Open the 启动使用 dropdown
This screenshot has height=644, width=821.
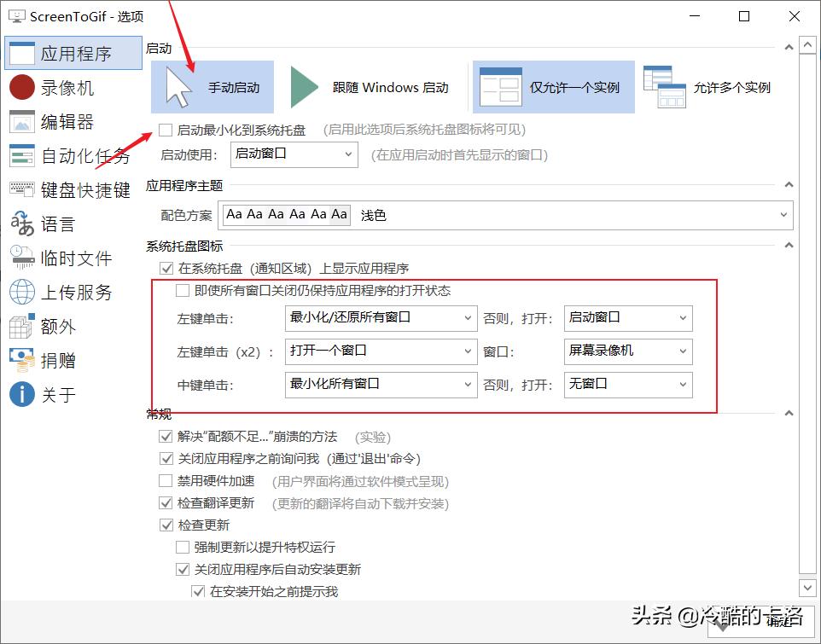(294, 154)
